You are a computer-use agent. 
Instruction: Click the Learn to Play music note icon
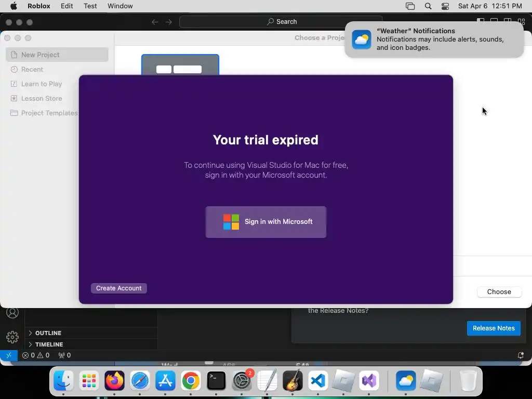pos(14,84)
